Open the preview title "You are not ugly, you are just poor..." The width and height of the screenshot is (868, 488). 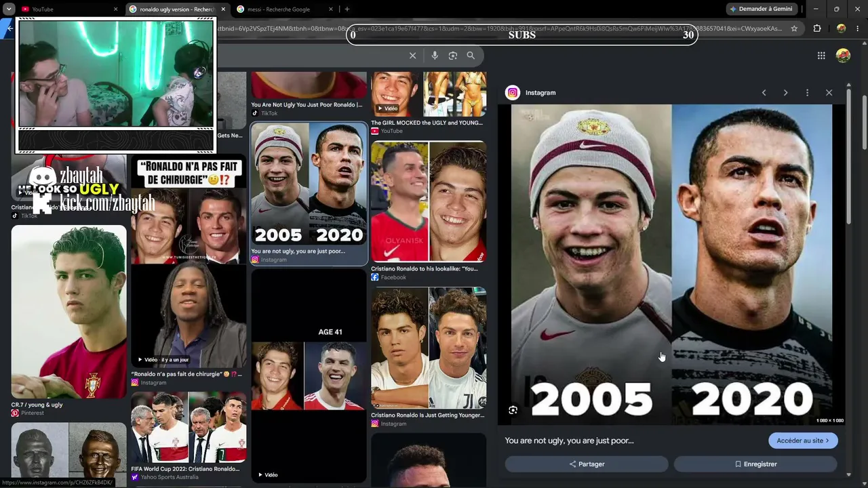click(x=569, y=441)
